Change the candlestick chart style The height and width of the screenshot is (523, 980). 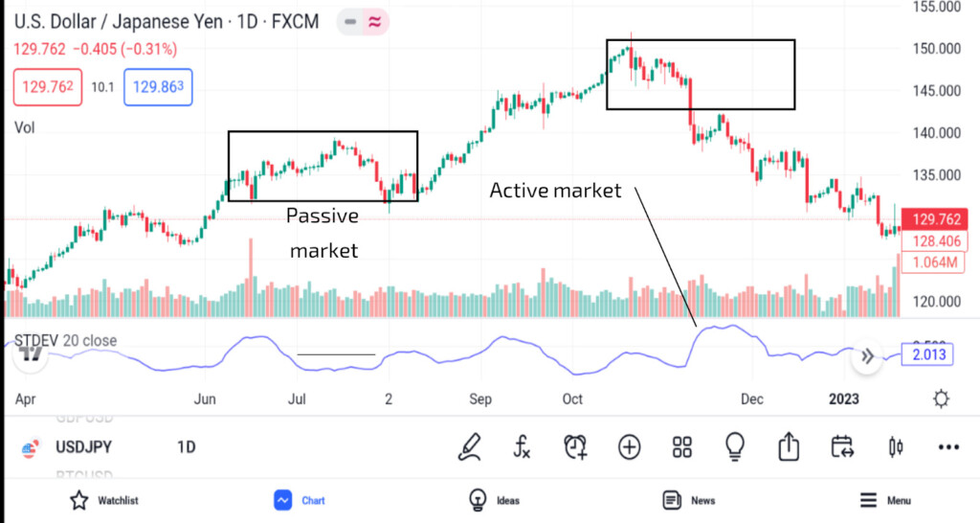coord(896,446)
